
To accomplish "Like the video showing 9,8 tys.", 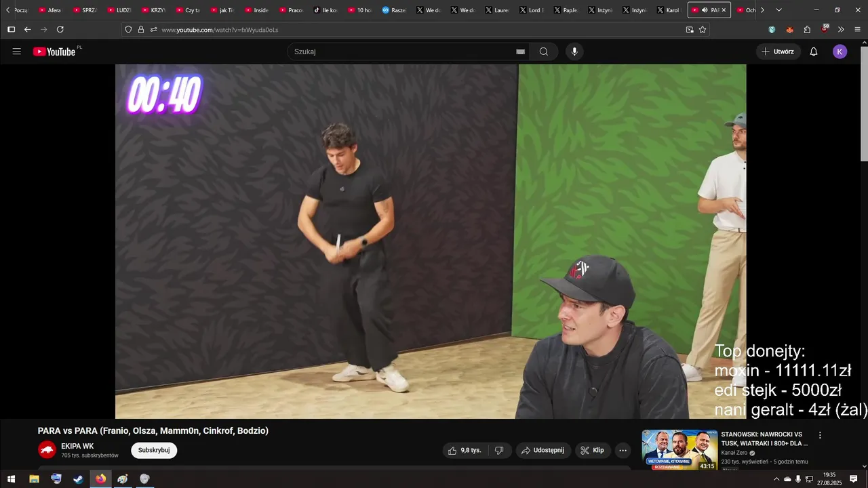I will [465, 450].
